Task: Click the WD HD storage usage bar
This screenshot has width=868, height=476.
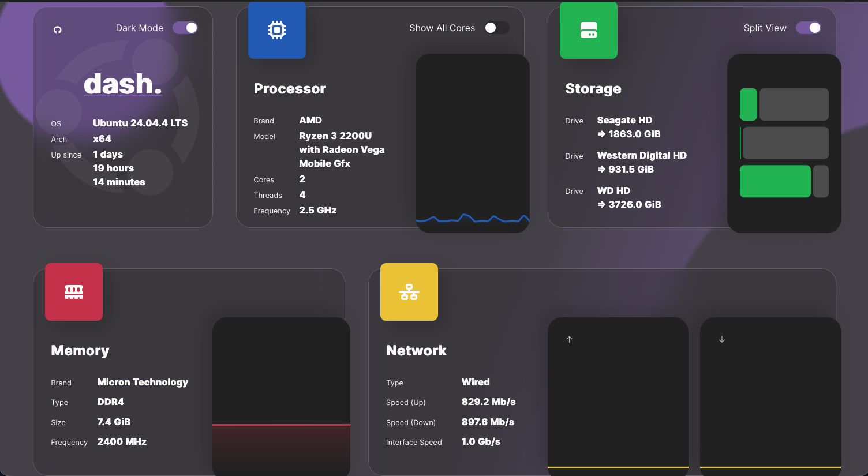Action: click(784, 181)
